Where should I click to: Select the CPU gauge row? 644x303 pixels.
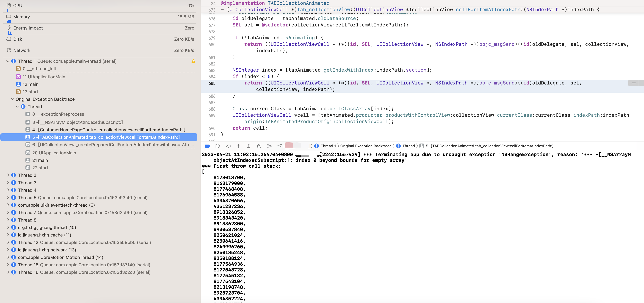coord(100,5)
